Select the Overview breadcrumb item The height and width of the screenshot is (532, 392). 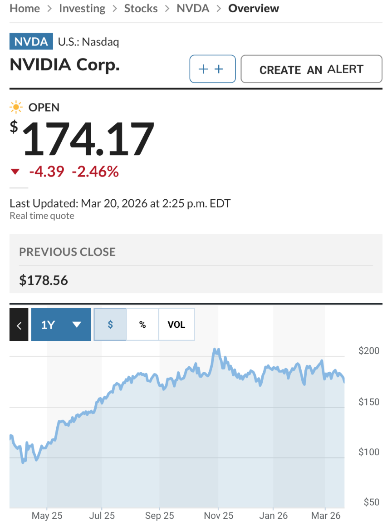(254, 9)
